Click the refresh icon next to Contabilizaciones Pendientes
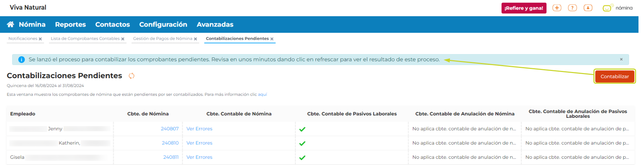 coord(131,76)
